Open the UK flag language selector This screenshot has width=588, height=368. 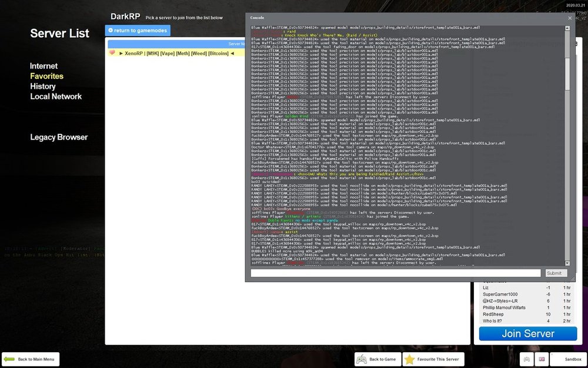[542, 359]
